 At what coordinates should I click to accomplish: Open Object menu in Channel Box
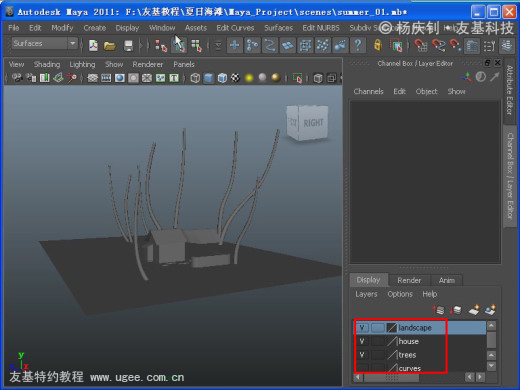click(x=426, y=91)
